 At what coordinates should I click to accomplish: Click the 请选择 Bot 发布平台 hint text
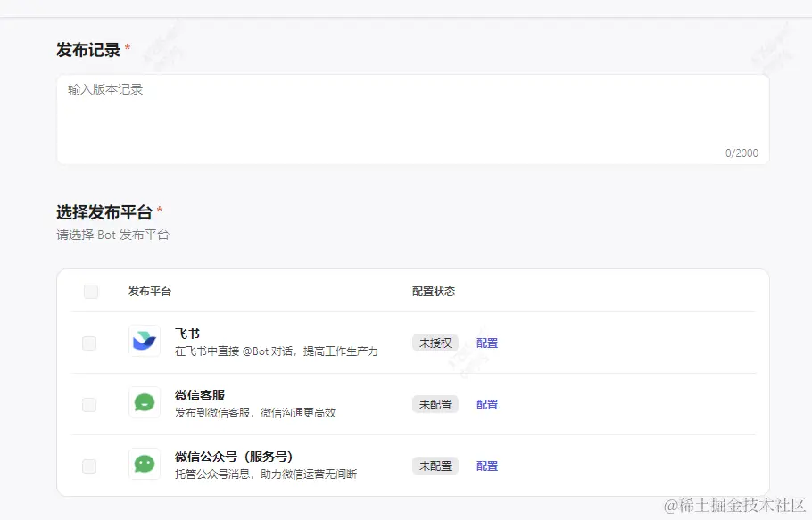pos(113,235)
